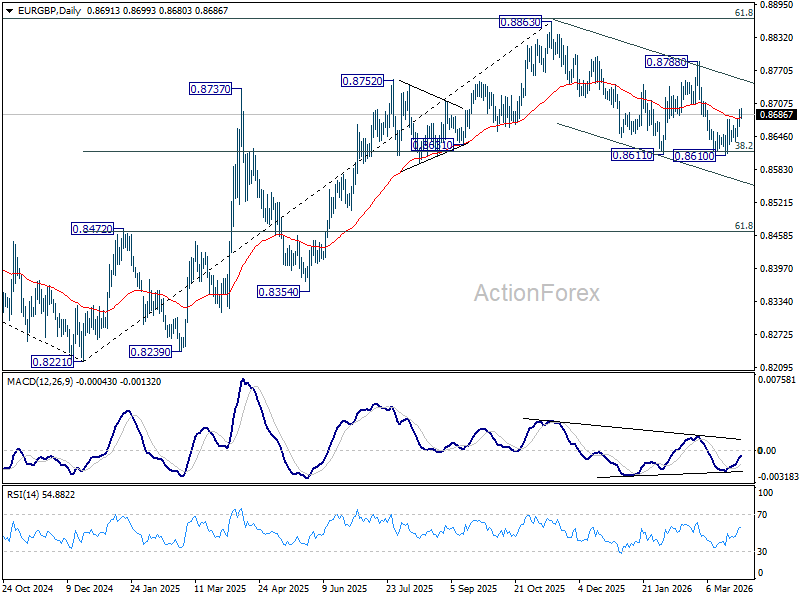Click the RSI scale value 70
The width and height of the screenshot is (800, 600).
click(762, 515)
